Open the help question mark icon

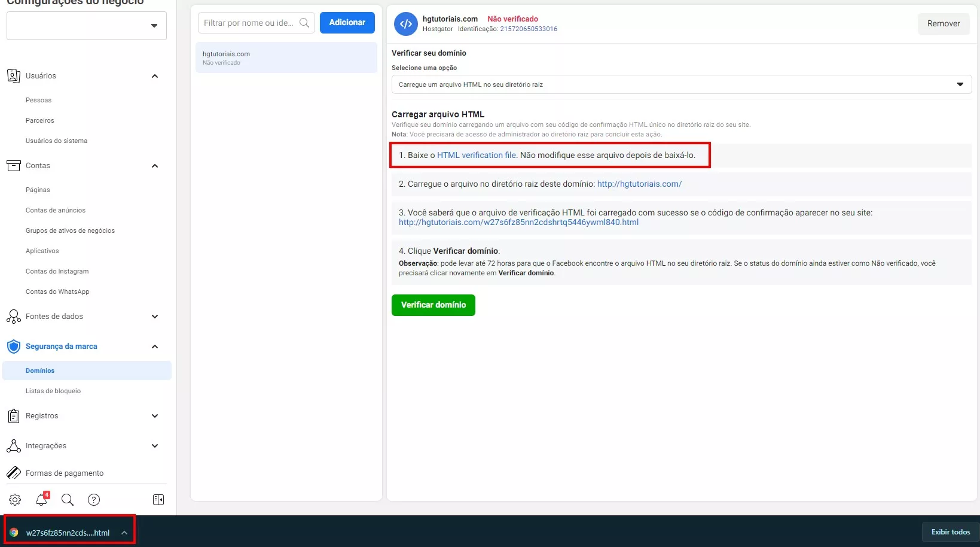(94, 500)
